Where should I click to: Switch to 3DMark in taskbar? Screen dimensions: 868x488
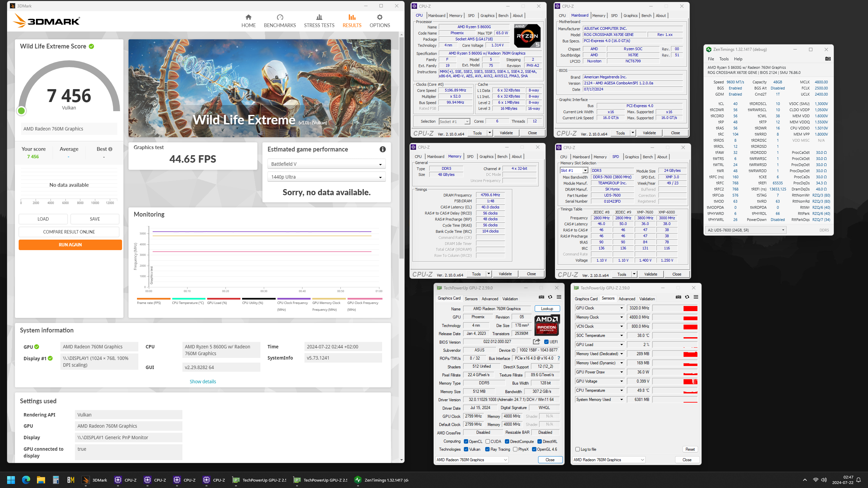tap(95, 480)
